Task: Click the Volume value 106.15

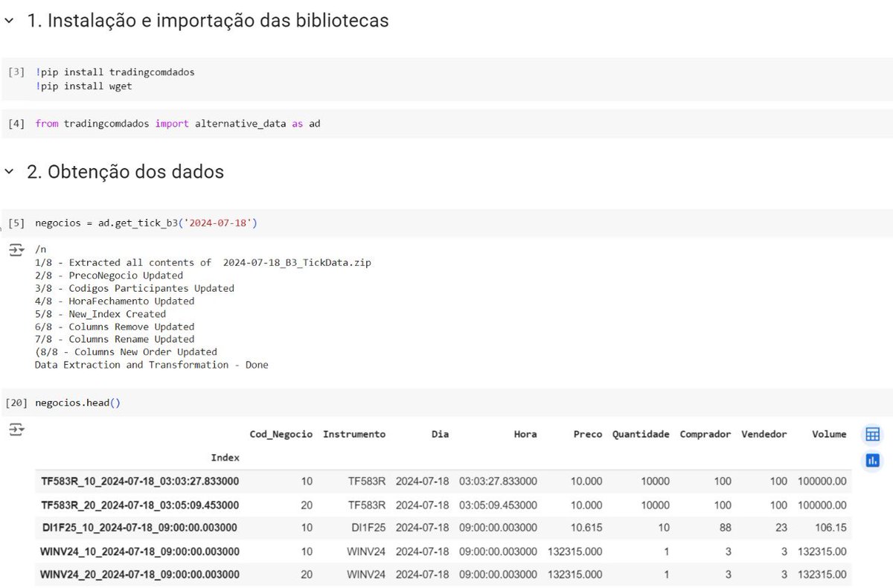Action: click(x=830, y=528)
